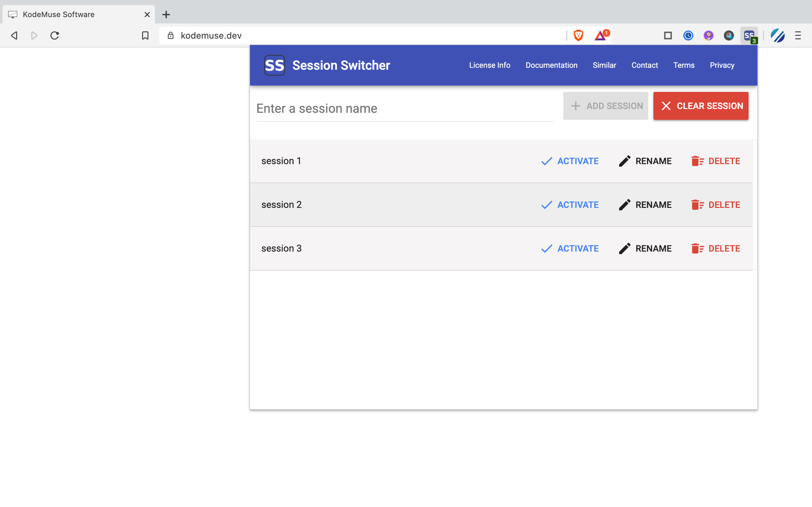Screen dimensions: 812x507
Task: Open the Similar page tab
Action: [x=605, y=65]
